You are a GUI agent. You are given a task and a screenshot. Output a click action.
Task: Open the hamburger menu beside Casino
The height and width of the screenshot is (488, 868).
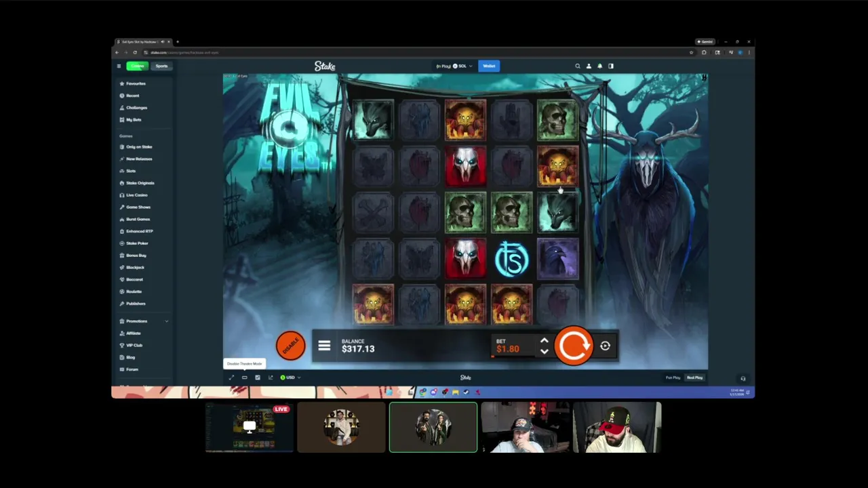119,66
